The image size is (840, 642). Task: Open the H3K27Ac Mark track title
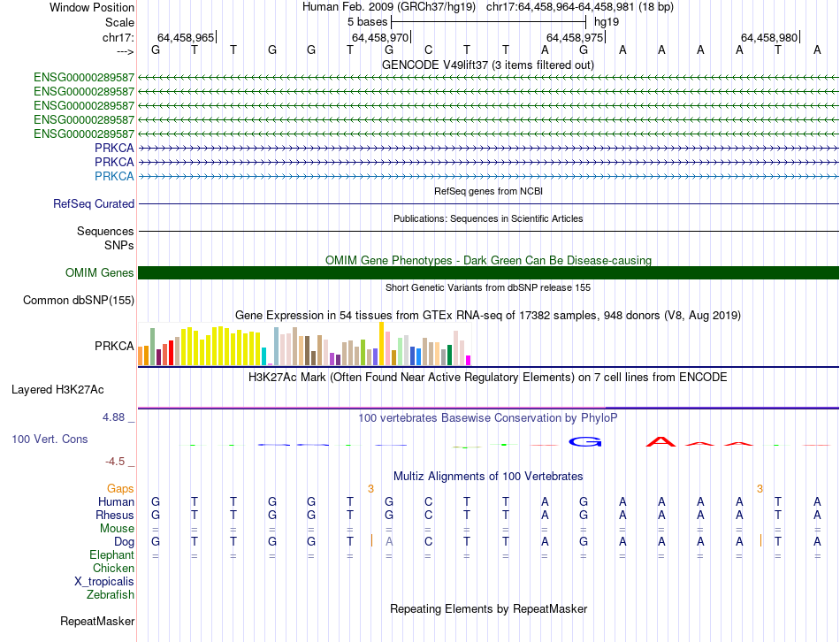488,378
